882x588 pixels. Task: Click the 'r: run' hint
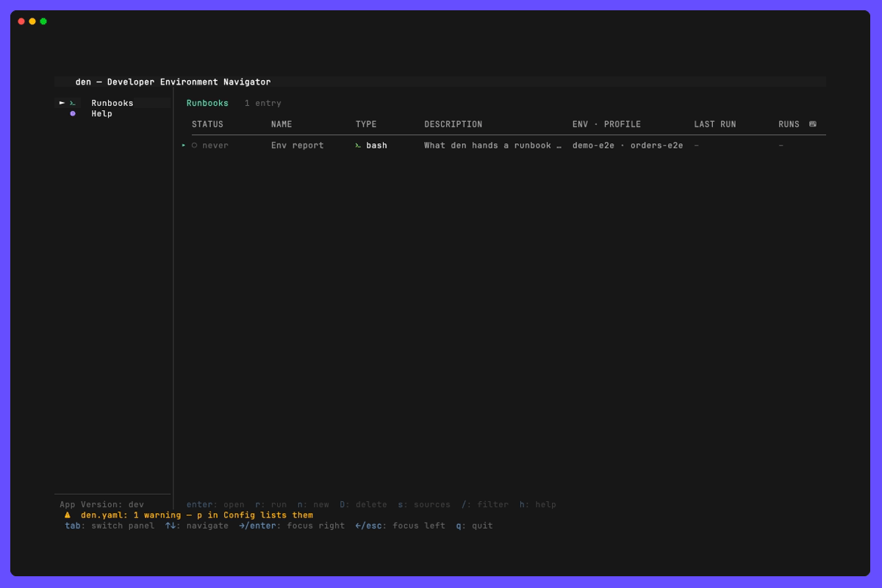(271, 505)
